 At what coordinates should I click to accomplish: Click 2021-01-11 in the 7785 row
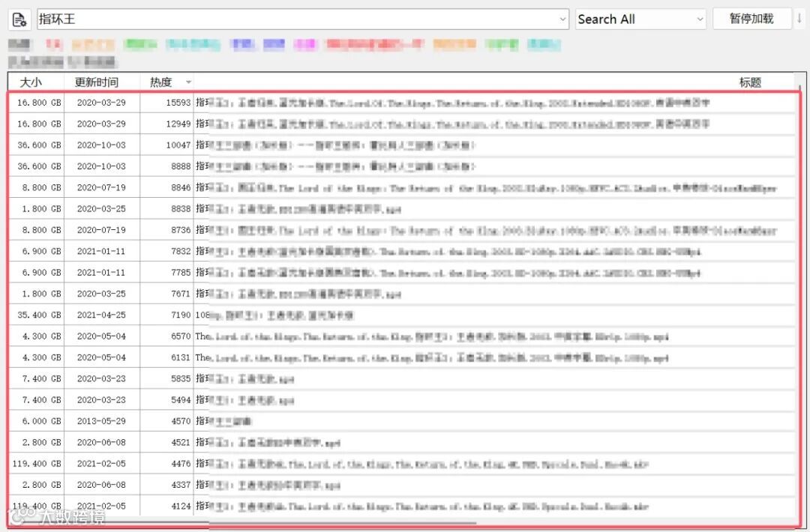[101, 273]
